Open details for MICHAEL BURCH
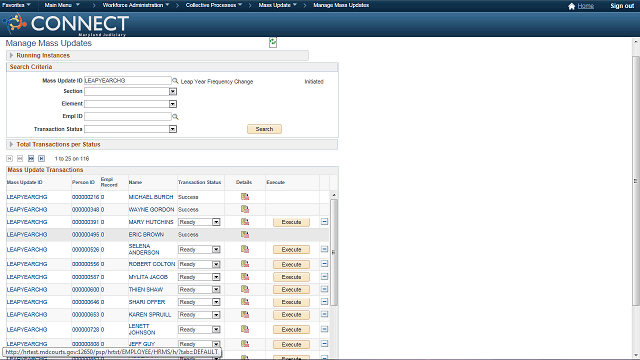 pos(244,197)
